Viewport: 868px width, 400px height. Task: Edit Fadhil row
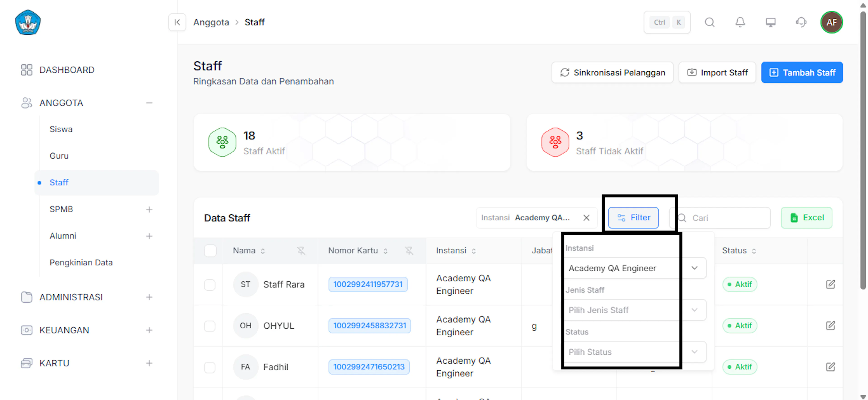[830, 367]
